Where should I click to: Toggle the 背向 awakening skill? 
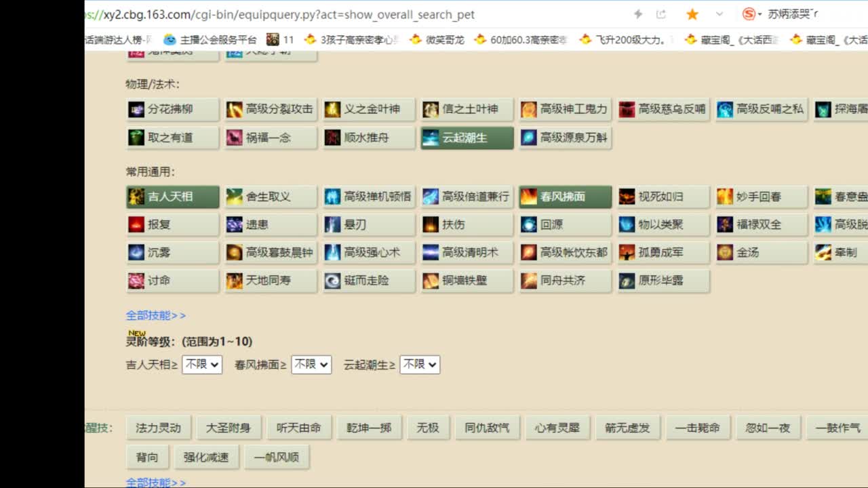[x=147, y=457]
